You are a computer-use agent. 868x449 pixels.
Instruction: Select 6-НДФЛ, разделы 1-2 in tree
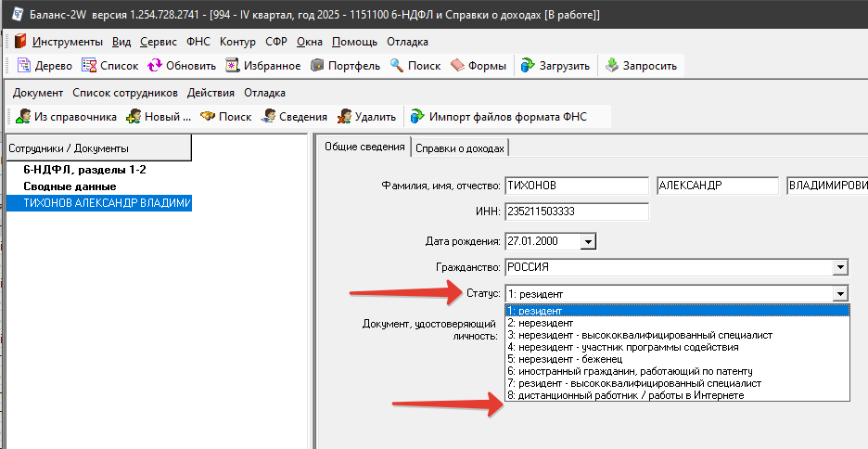pos(84,171)
